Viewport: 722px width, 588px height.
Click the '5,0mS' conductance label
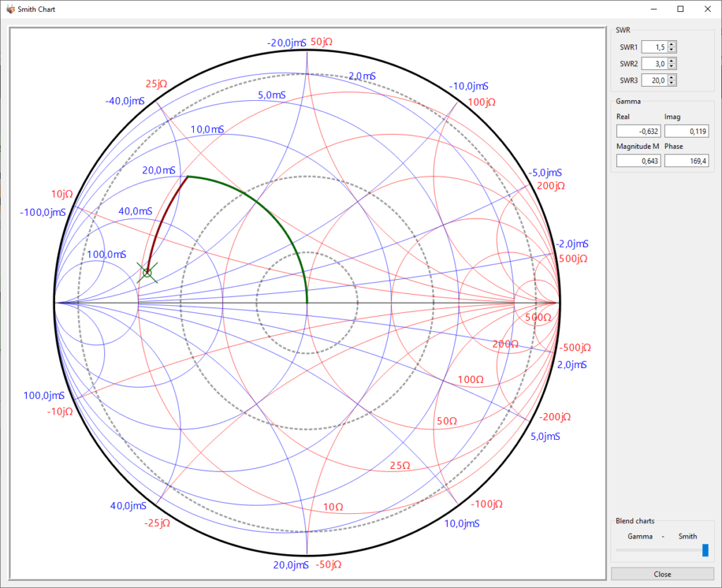coord(271,95)
